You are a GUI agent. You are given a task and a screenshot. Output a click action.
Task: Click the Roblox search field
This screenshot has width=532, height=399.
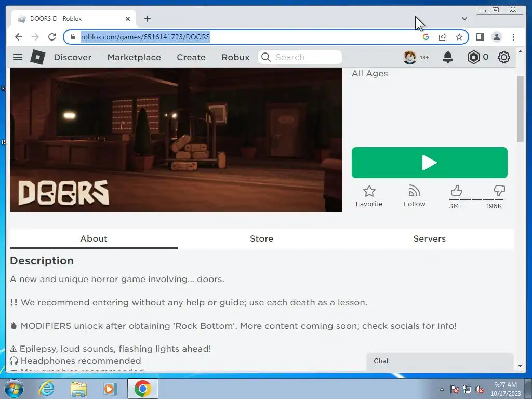pos(300,57)
